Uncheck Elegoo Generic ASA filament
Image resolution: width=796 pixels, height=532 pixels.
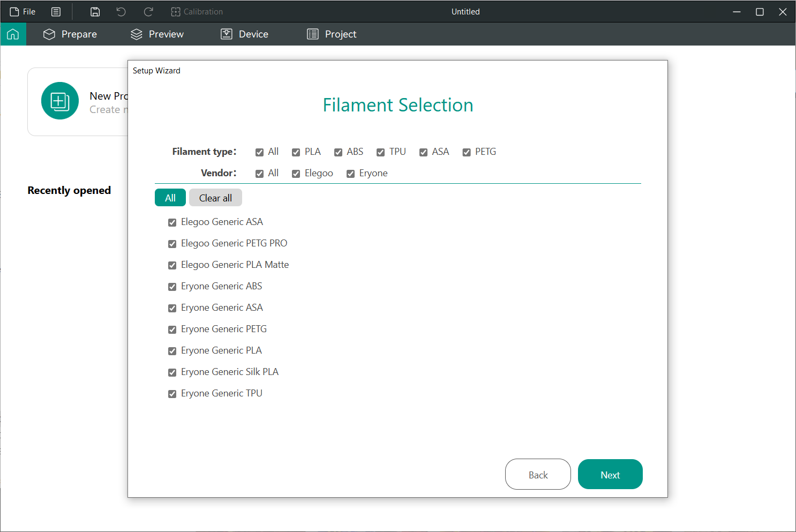pos(172,222)
